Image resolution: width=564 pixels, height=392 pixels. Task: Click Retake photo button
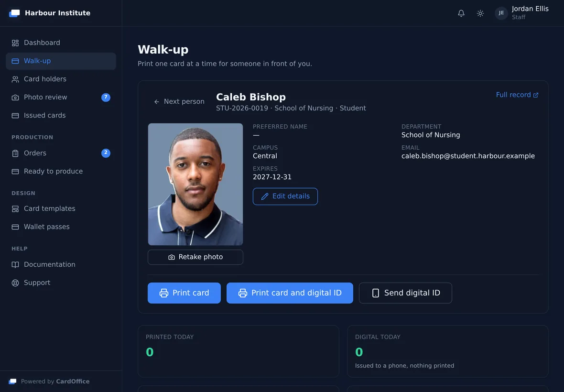pos(195,257)
